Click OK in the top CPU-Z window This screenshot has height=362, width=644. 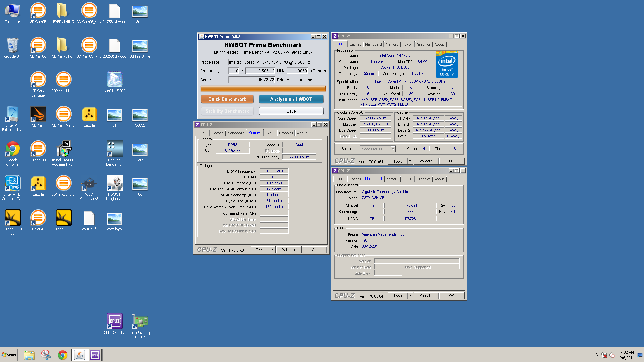(451, 161)
